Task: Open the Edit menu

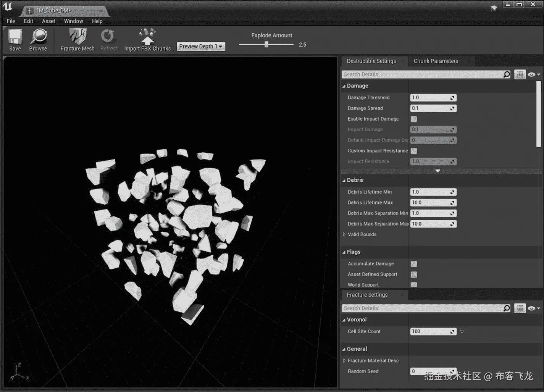Action: (29, 21)
